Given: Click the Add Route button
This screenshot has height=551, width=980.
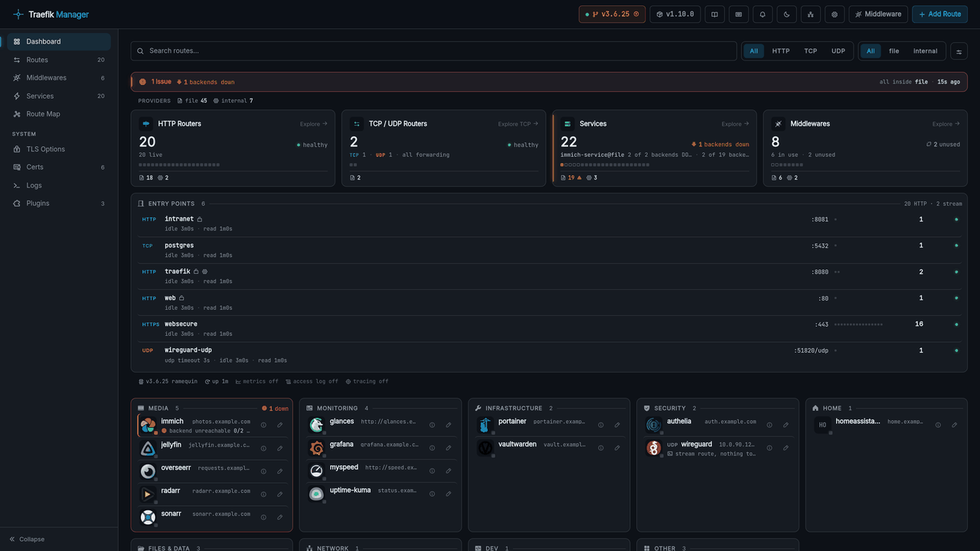Looking at the screenshot, I should click(x=939, y=14).
